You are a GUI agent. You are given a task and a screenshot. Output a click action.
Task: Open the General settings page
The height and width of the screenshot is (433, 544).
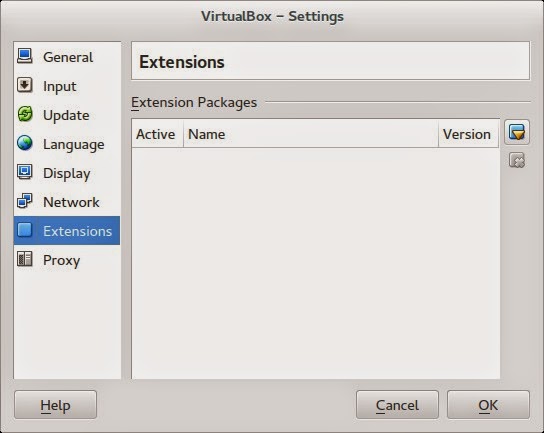pos(67,57)
